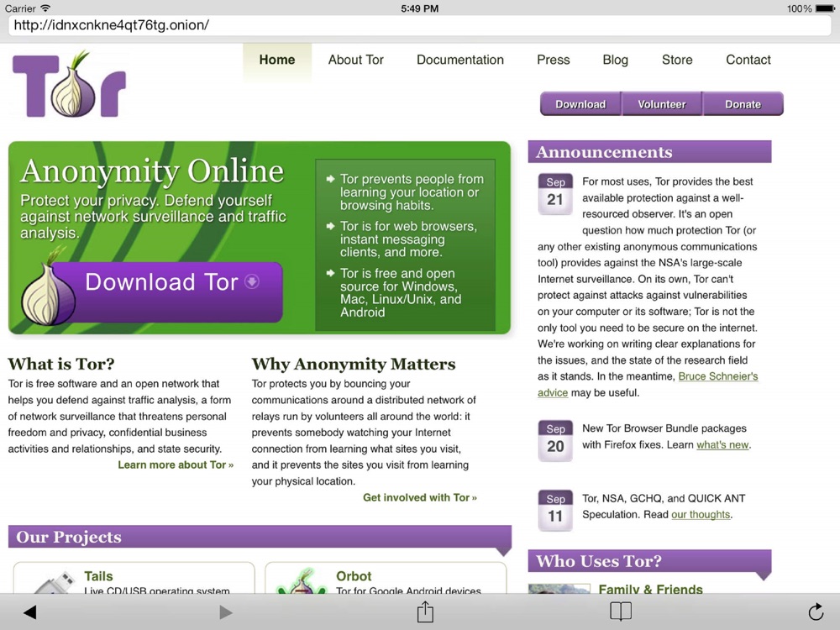Follow Bruce Schneier's advice link
This screenshot has width=840, height=630.
[718, 376]
